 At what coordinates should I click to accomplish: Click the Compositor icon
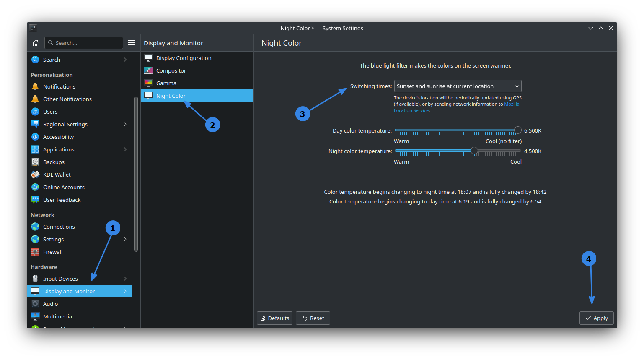click(x=148, y=70)
